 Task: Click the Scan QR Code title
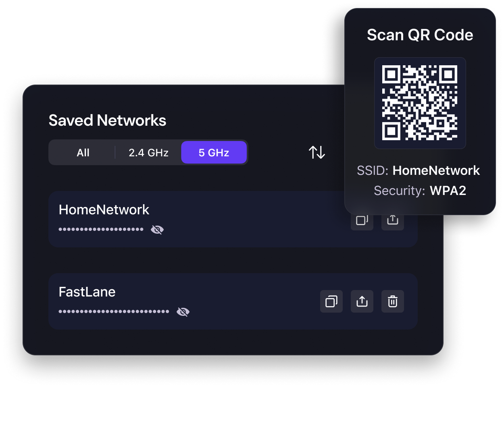point(420,35)
